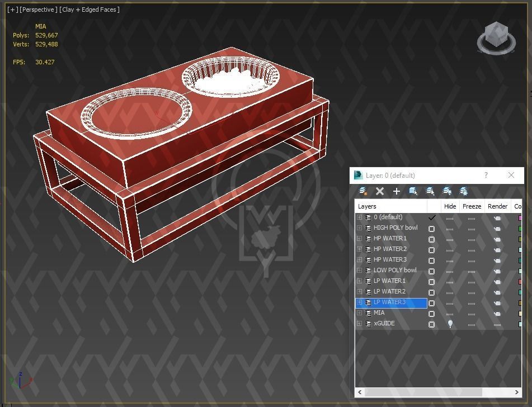Click color swatch for HIGH POLY bowl layer
The width and height of the screenshot is (532, 407).
click(520, 229)
